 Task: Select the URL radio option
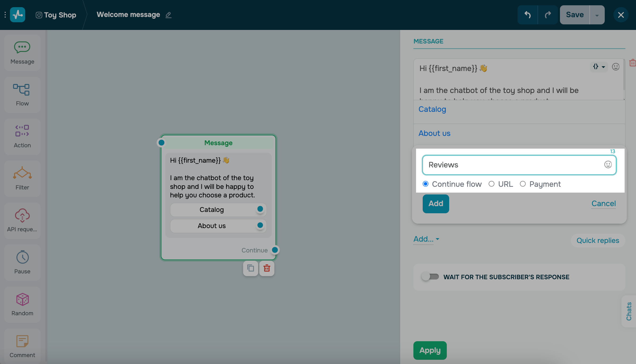(492, 184)
